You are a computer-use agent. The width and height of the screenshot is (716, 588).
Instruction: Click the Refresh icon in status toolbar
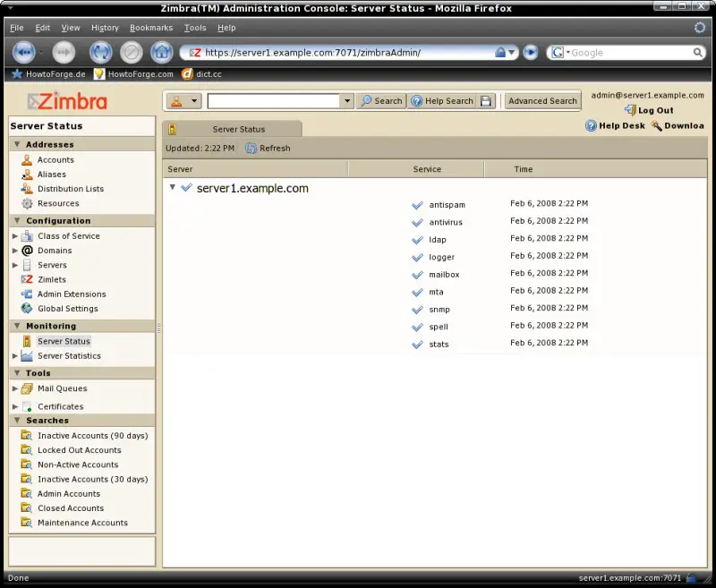(251, 148)
